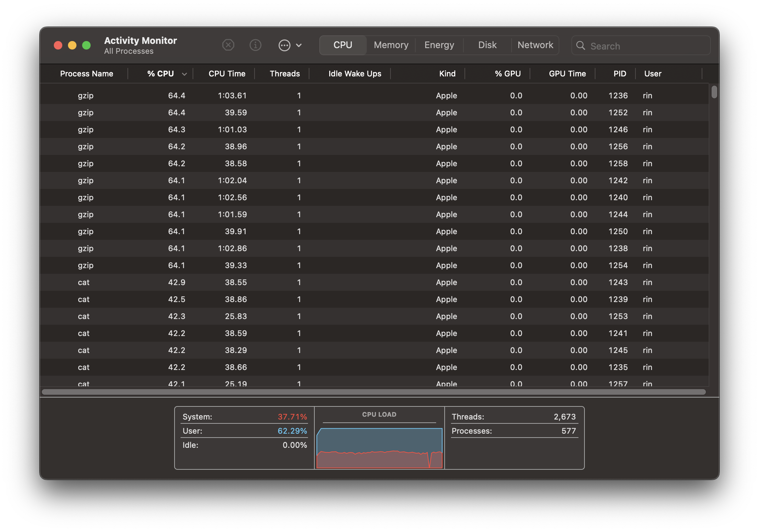Click the System 37.71% value
Image resolution: width=759 pixels, height=532 pixels.
[292, 417]
